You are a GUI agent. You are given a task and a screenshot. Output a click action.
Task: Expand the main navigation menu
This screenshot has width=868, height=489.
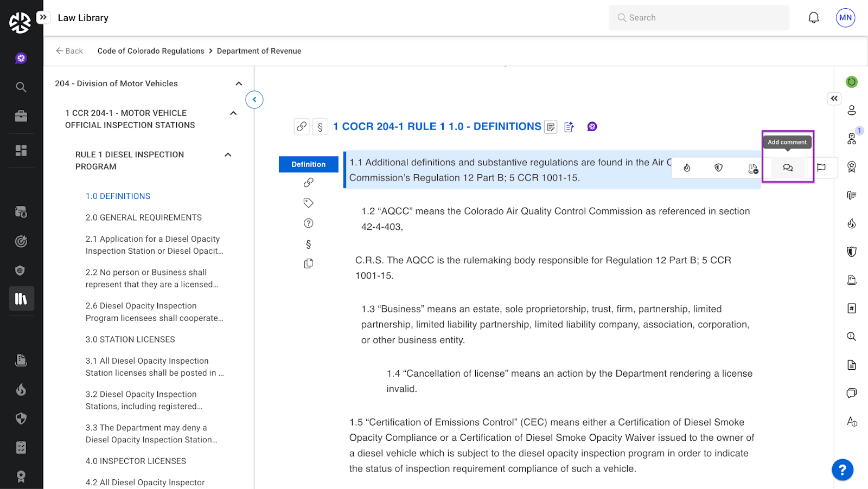coord(43,17)
